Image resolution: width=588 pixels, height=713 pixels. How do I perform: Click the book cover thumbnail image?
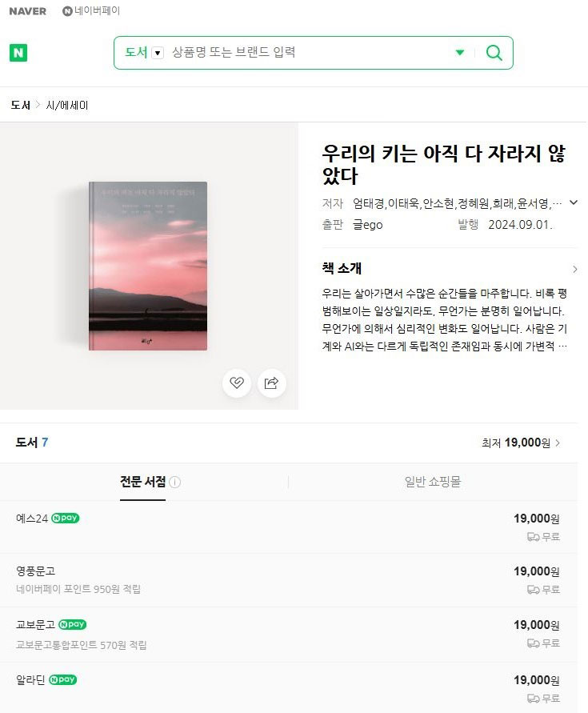point(148,266)
